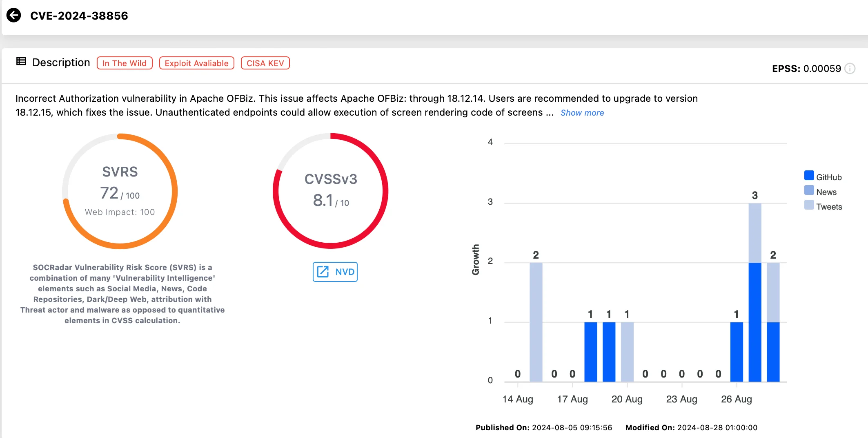Click the SVRS explanation paragraph
The height and width of the screenshot is (438, 868).
point(122,294)
